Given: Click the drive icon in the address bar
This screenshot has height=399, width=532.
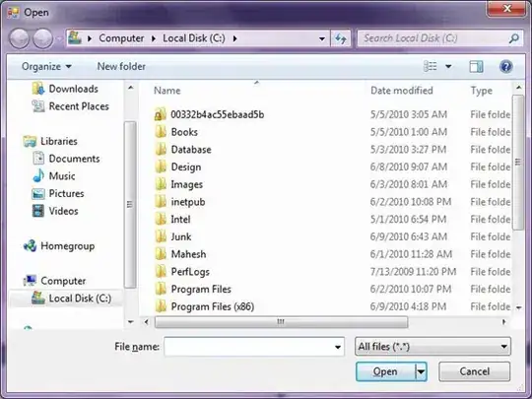Looking at the screenshot, I should coord(75,38).
